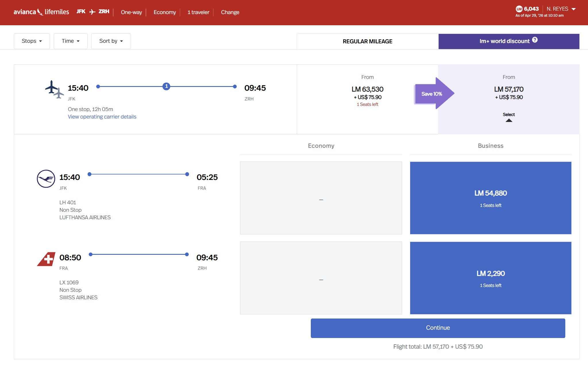Click the Continue button
Screen dimensions: 588x367
438,328
